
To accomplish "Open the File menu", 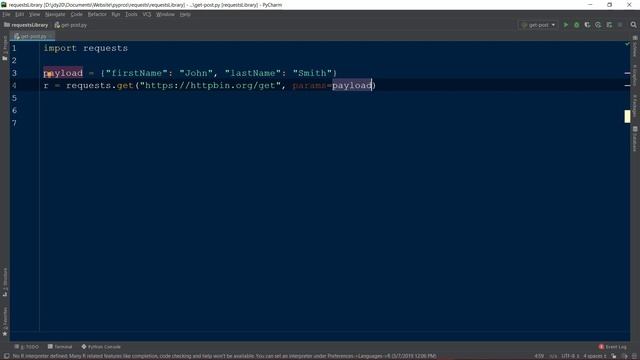I will [6, 14].
